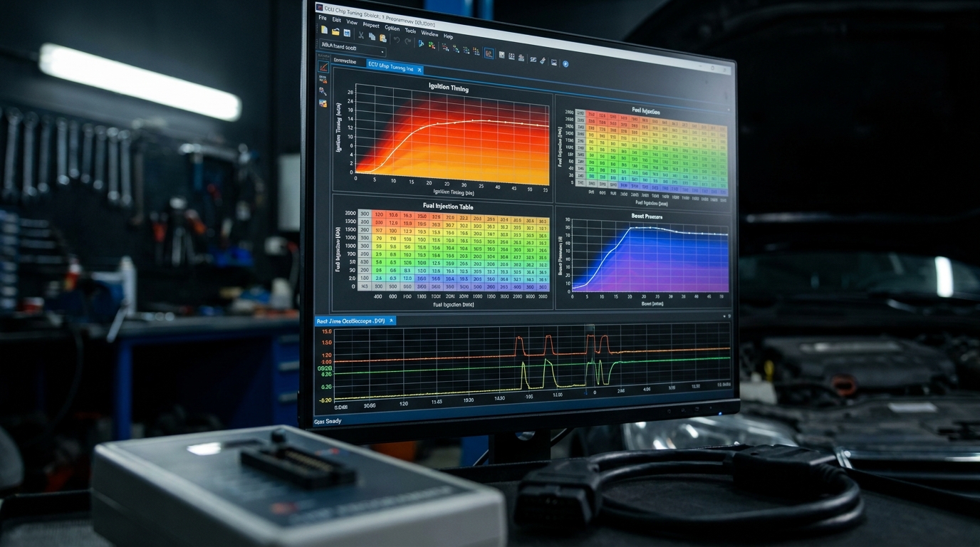
Task: Select the line-chart icon topping the left sidebar
Action: [323, 67]
